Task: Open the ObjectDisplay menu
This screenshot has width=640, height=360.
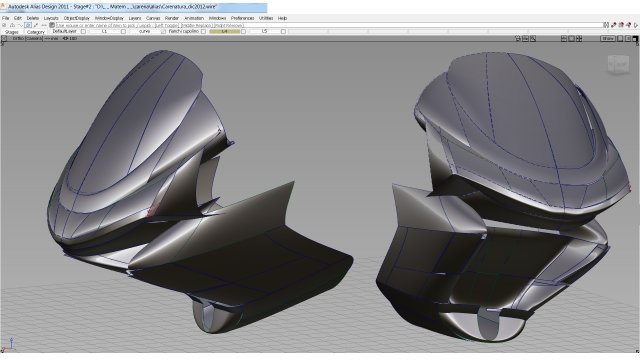Action: point(77,18)
